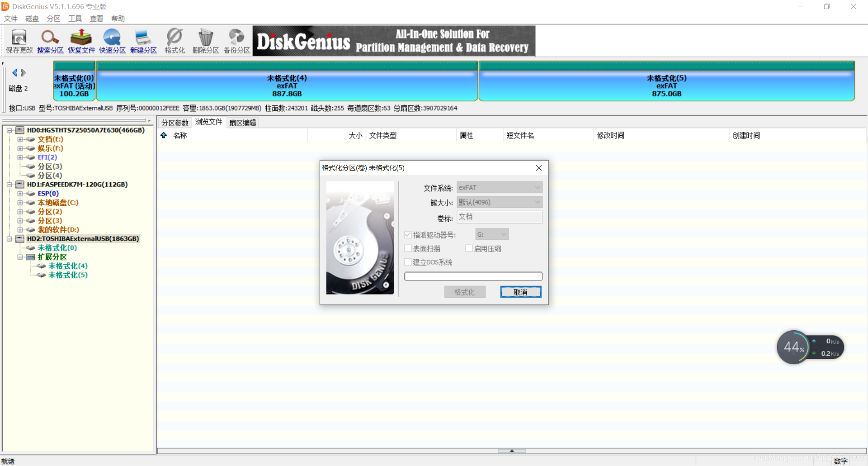Click the 删除分区 delete partition icon

[206, 41]
